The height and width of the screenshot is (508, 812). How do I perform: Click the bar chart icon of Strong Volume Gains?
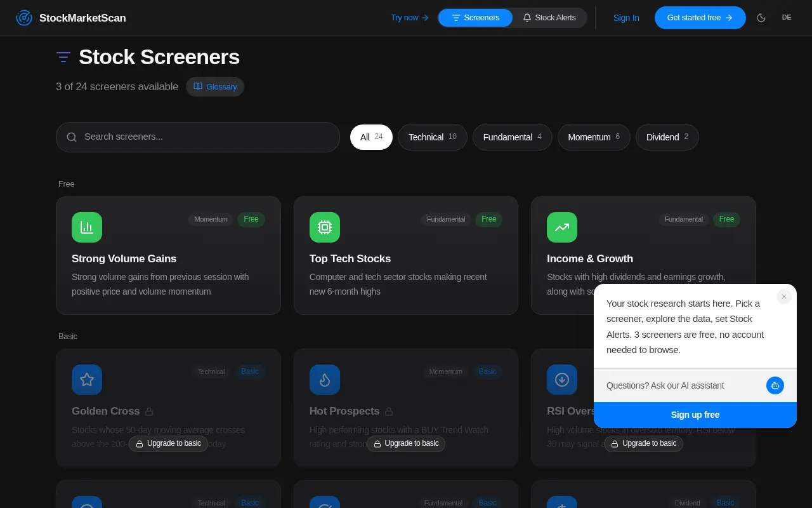click(x=87, y=227)
